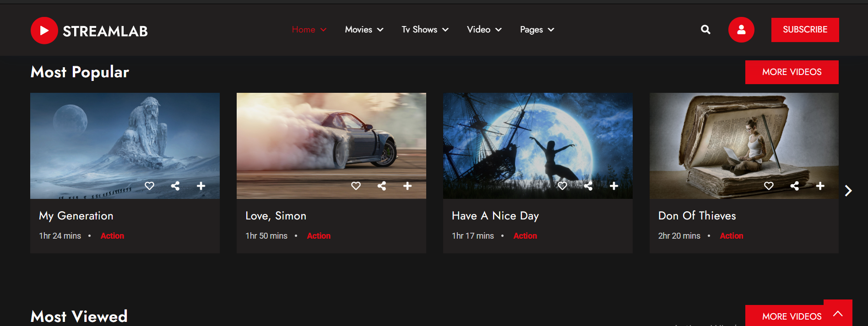Open Don Of Thieves title link
Screen dimensions: 868x326
[697, 216]
